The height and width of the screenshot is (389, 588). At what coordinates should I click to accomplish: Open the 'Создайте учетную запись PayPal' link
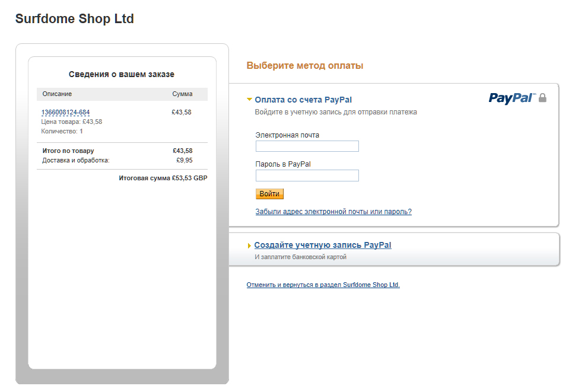(x=323, y=245)
